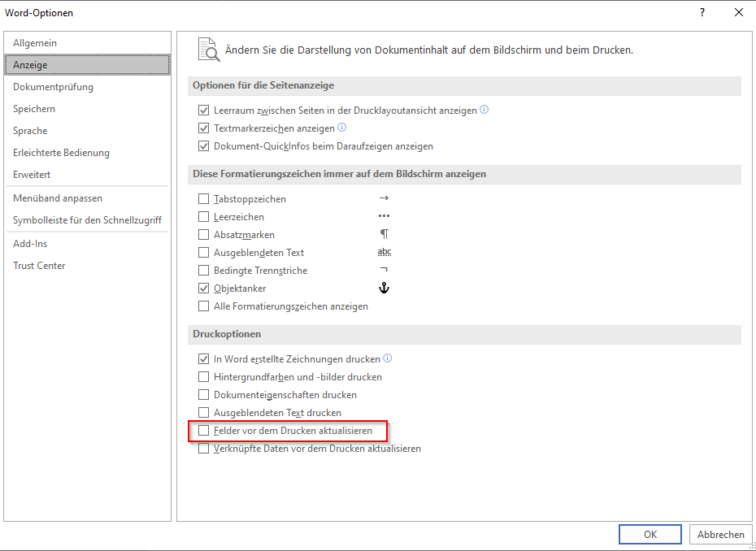756x551 pixels.
Task: Open the Sprache category
Action: click(87, 131)
